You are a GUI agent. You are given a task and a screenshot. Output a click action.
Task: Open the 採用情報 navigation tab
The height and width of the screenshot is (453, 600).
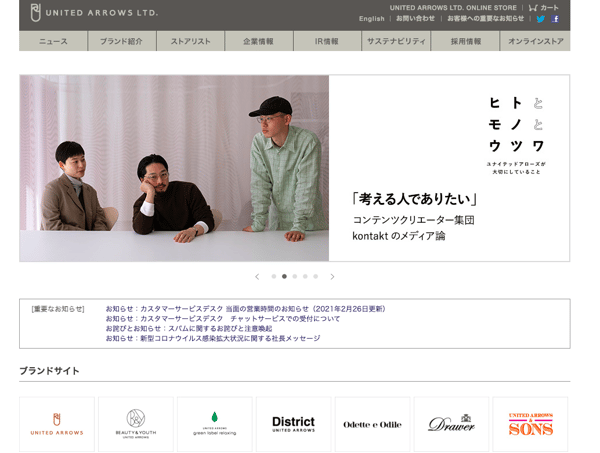click(465, 41)
